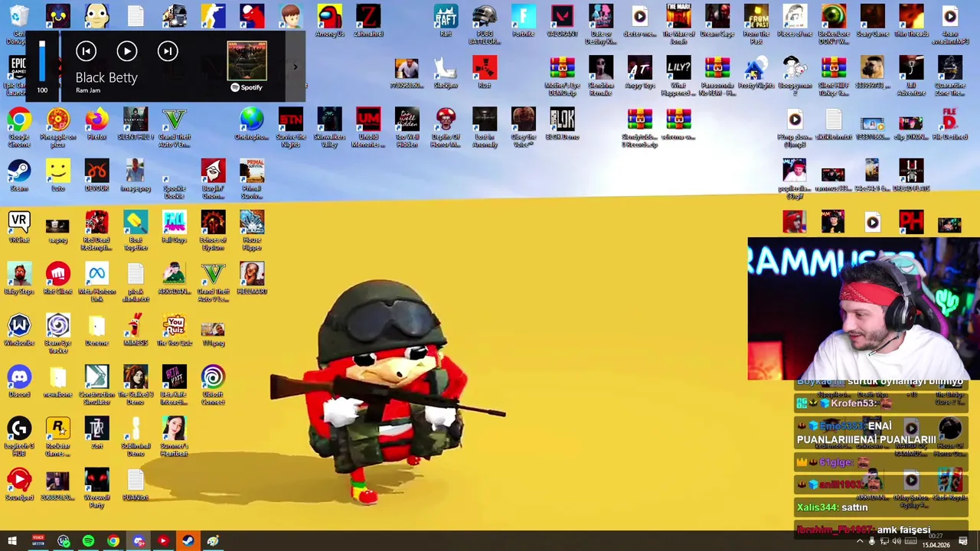
Task: Open the HELLMART desktop shortcut
Action: [252, 279]
